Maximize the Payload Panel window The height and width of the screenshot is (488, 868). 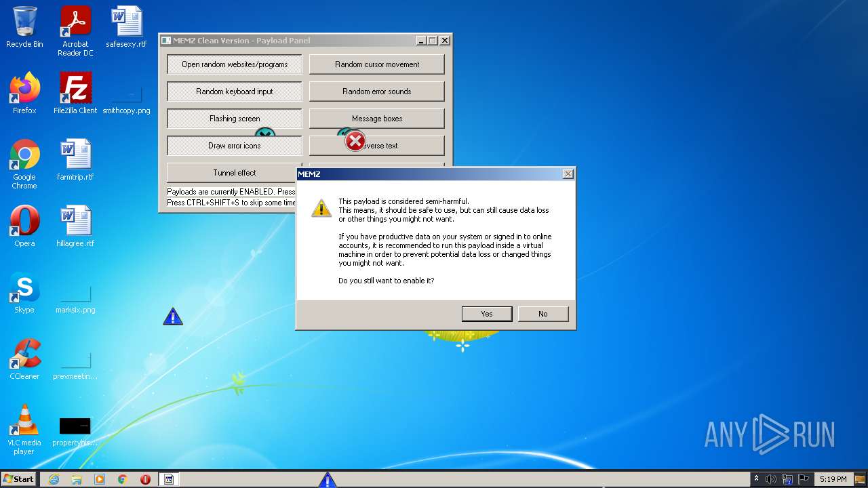click(432, 41)
